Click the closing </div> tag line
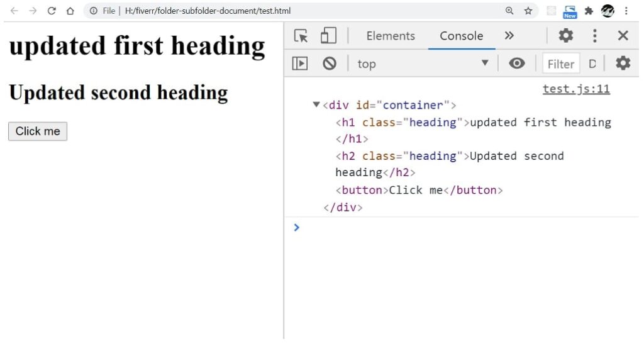The image size is (644, 346). 343,208
